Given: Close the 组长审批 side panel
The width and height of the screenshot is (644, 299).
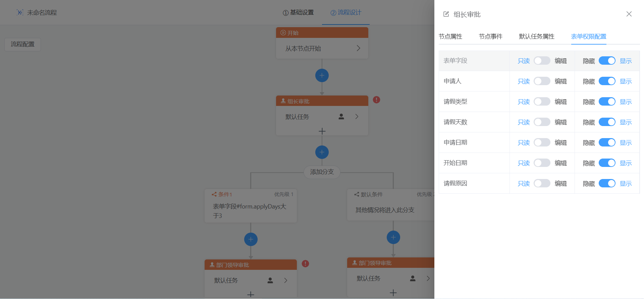Looking at the screenshot, I should [629, 14].
